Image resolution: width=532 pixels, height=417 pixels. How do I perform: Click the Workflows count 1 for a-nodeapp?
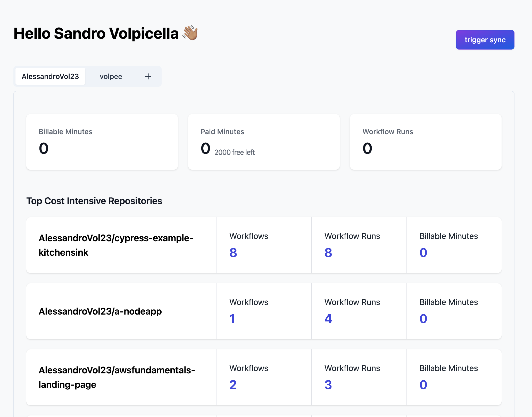point(233,319)
